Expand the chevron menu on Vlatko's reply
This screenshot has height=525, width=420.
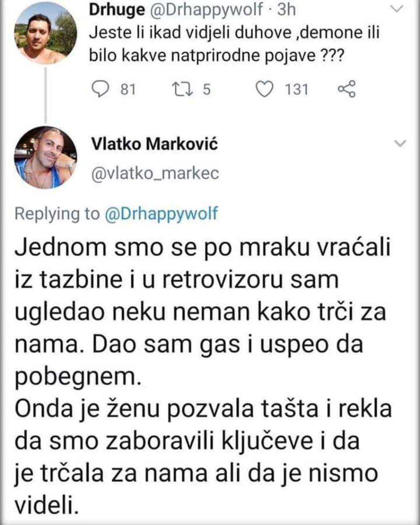tap(401, 144)
